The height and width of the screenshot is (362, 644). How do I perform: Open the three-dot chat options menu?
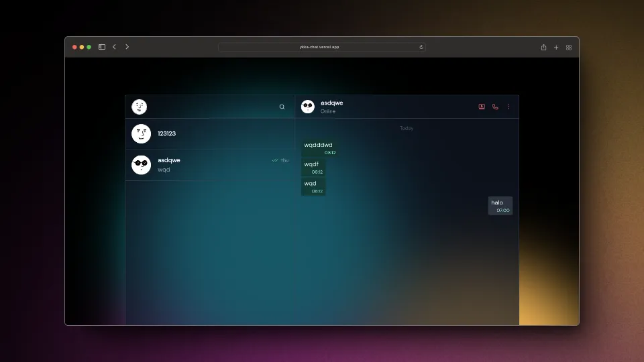click(x=508, y=107)
